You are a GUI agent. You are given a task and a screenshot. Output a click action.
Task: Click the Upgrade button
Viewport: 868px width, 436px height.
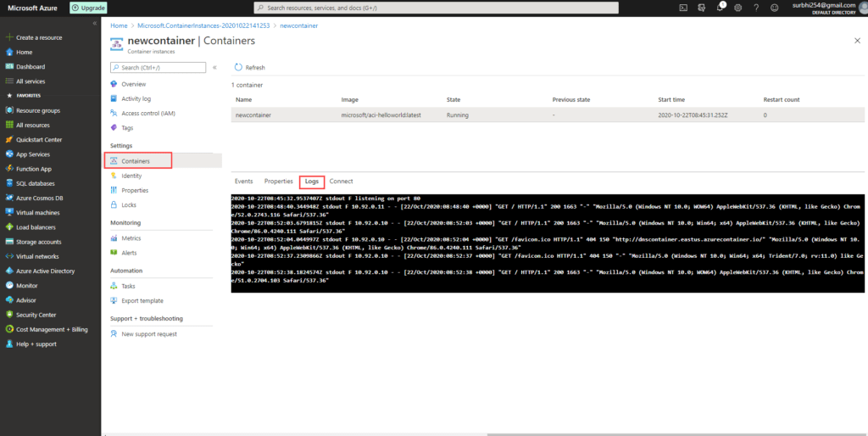(88, 8)
